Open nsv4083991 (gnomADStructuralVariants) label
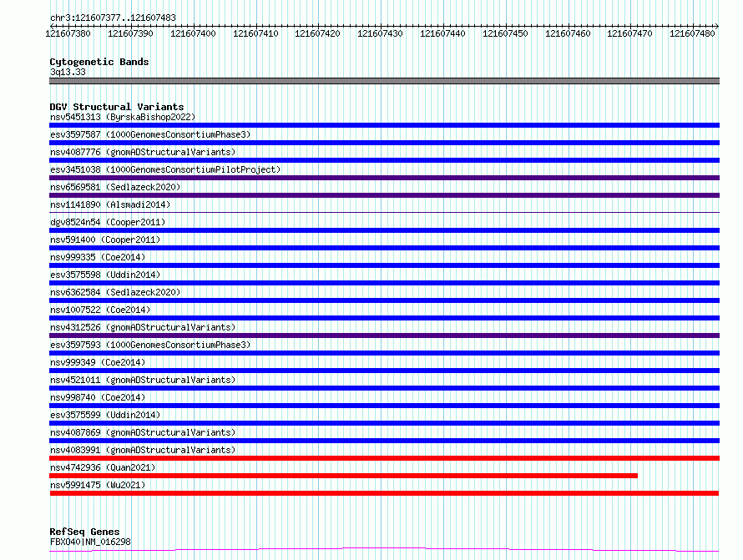The height and width of the screenshot is (560, 743). pos(143,450)
